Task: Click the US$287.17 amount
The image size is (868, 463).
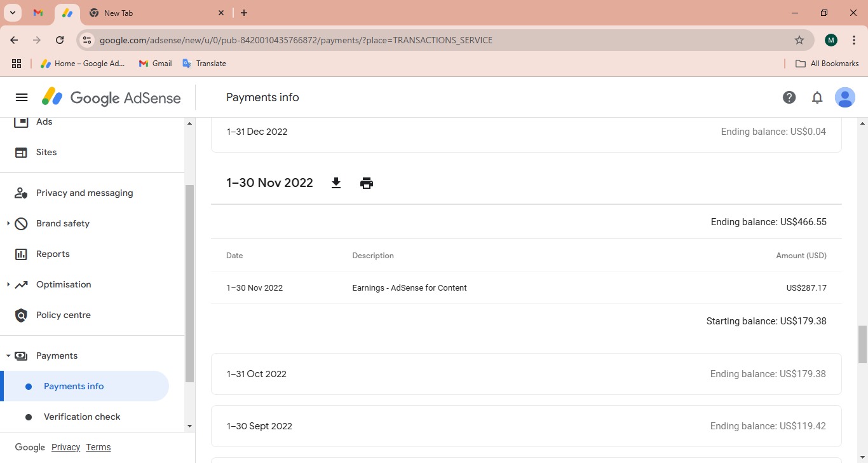Action: (806, 288)
